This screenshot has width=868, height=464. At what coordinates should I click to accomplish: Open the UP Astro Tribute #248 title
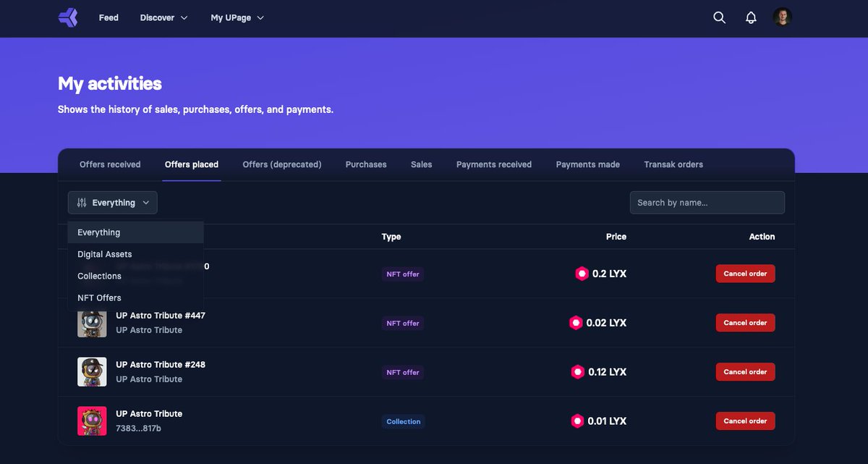pos(161,365)
